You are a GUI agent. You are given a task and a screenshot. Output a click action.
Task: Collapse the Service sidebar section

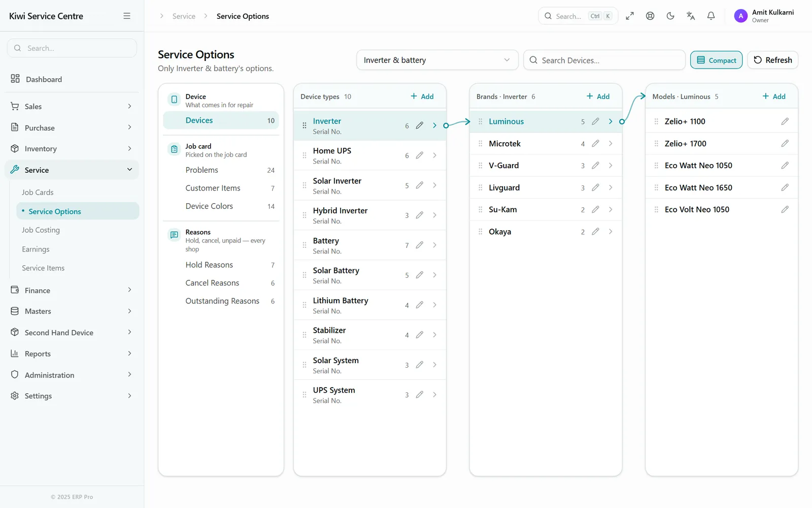72,170
